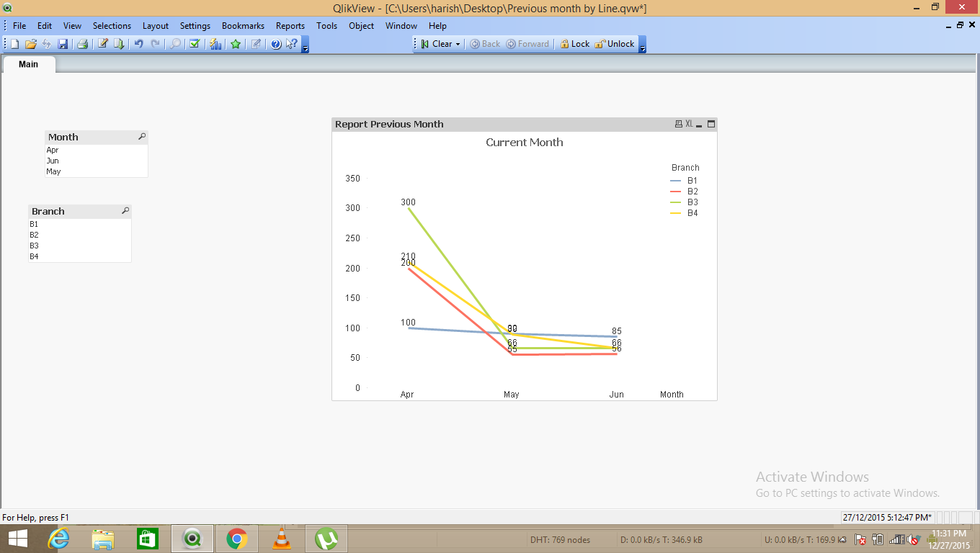Expand standard toolbar options arrow
Viewport: 980px width, 553px height.
pyautogui.click(x=306, y=45)
